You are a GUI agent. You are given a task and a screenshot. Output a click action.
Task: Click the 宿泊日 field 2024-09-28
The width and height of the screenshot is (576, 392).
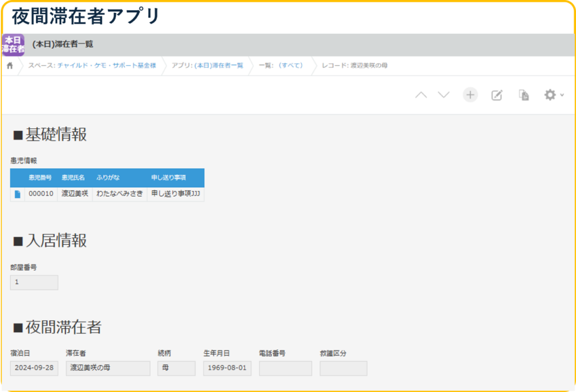(34, 368)
